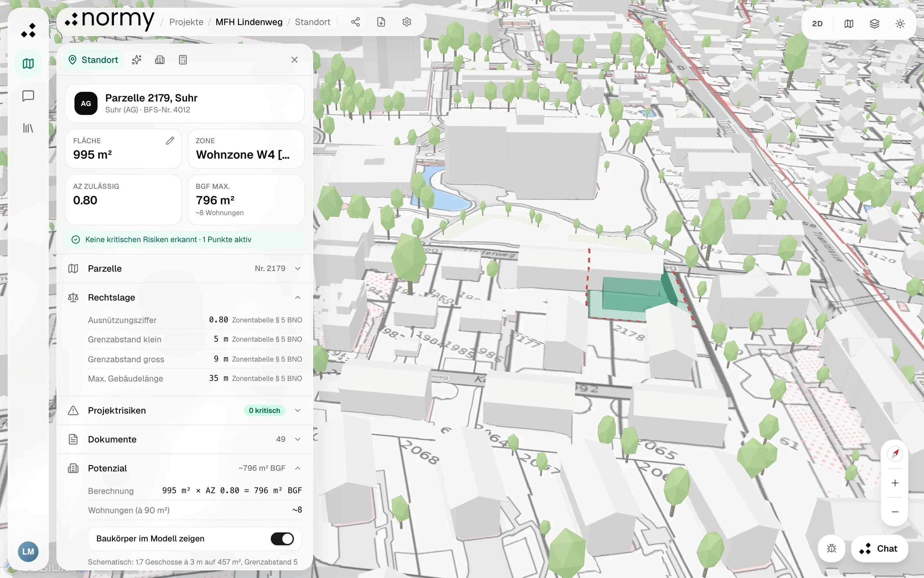Open the layers stack icon
Viewport: 924px width, 578px height.
[874, 24]
